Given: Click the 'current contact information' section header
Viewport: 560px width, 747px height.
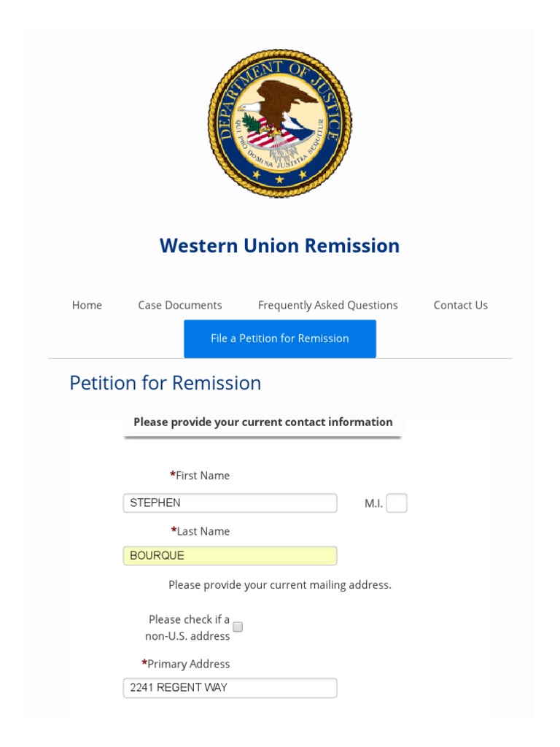Looking at the screenshot, I should click(262, 422).
